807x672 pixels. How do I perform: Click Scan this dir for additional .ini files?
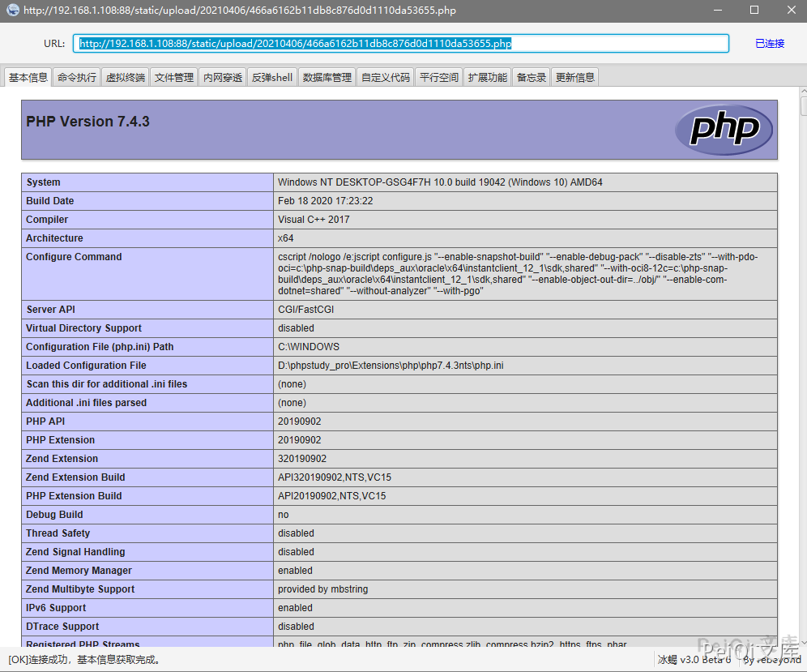click(106, 384)
